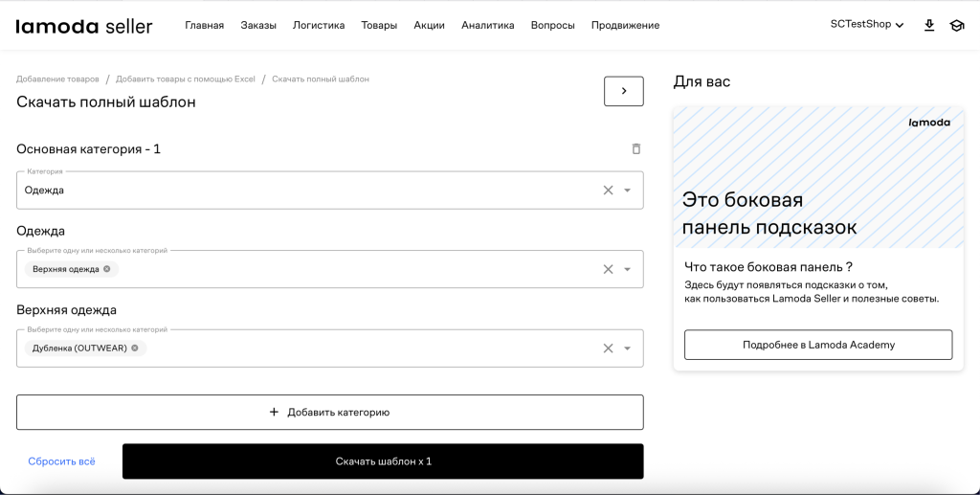This screenshot has width=980, height=495.
Task: Click the Добавить категорию button
Action: 329,413
